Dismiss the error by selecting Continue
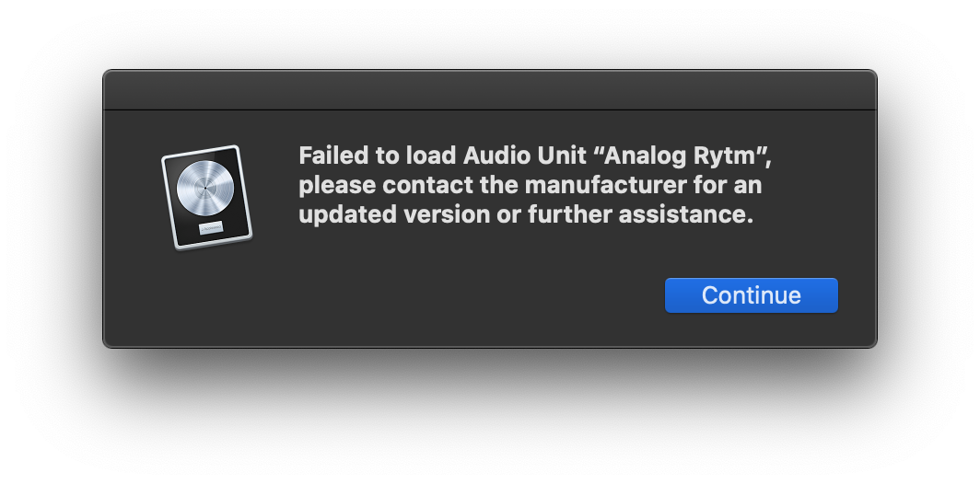Viewport: 980px width, 484px height. coord(751,295)
